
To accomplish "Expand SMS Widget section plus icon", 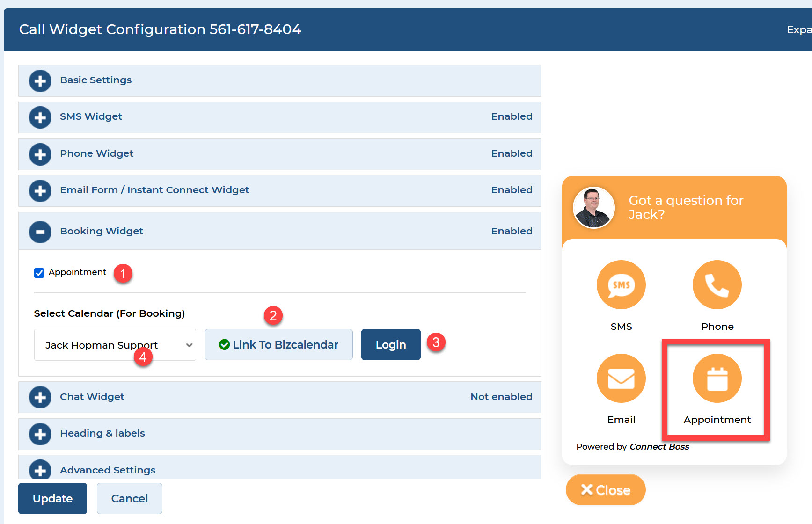I will point(40,117).
